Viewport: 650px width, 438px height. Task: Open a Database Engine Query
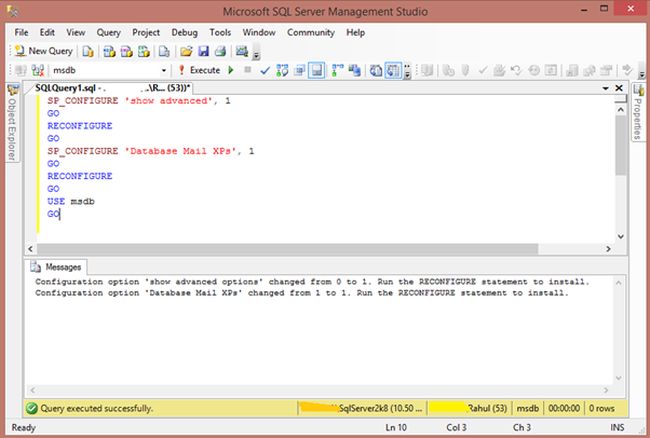87,51
